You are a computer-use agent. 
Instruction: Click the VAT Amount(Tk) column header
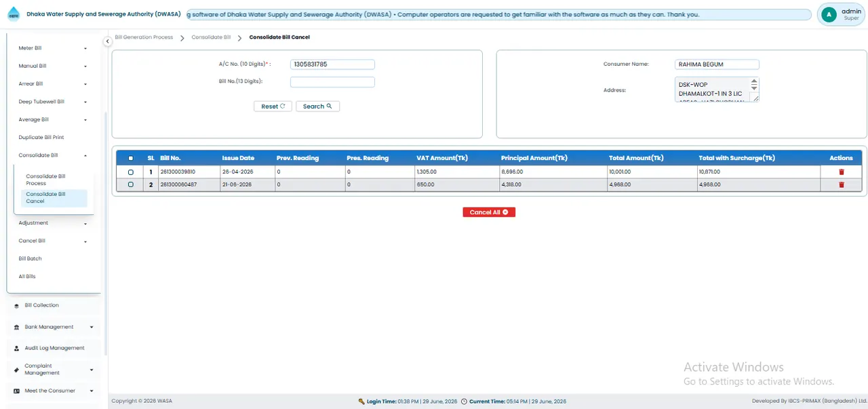(x=442, y=158)
